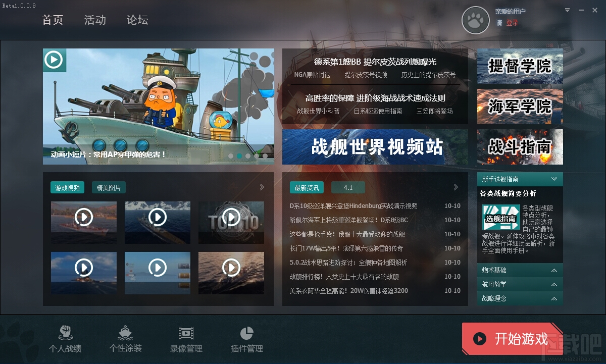Play the TOP10 video thumbnail
606x364 pixels.
231,218
